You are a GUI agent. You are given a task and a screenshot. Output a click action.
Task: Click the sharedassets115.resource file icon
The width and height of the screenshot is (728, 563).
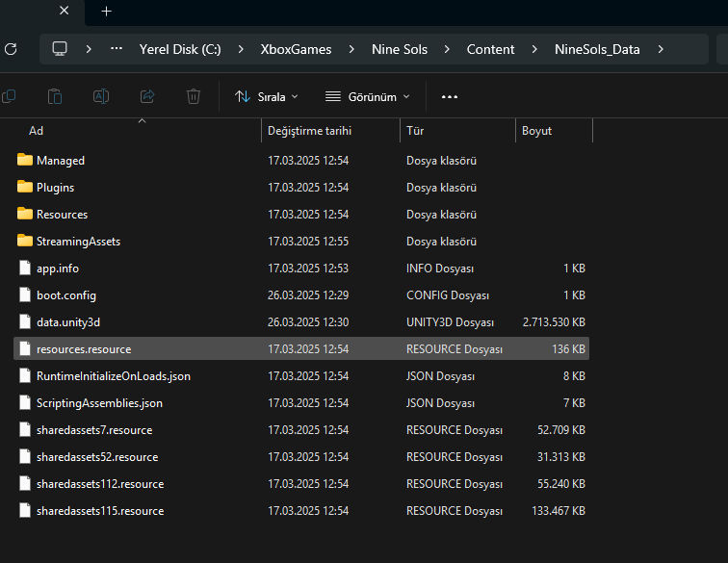point(25,510)
